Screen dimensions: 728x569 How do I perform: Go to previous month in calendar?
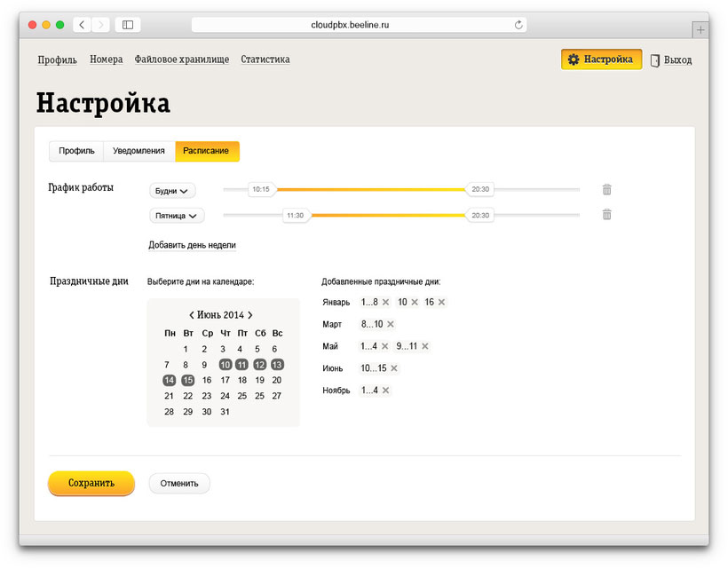pos(192,315)
